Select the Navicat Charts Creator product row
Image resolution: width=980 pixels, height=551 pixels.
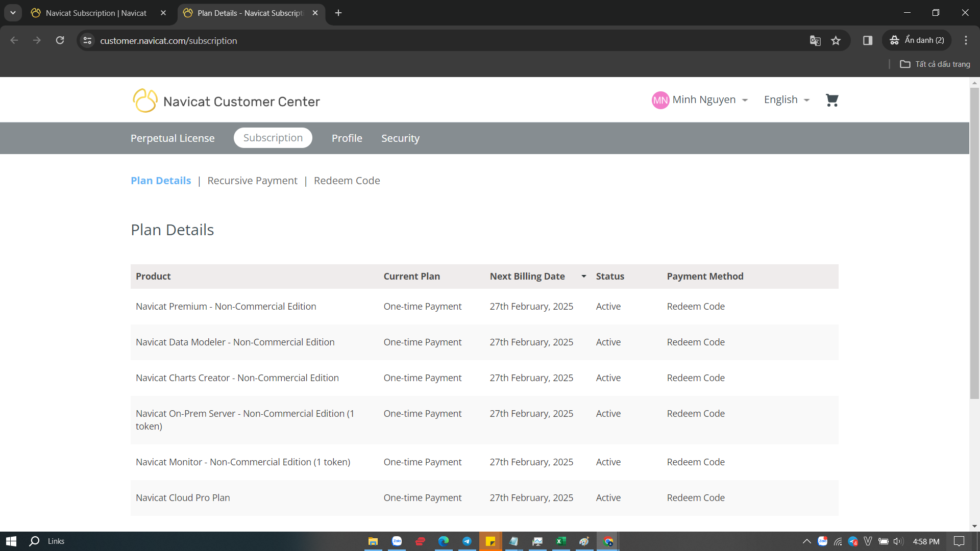(x=484, y=378)
